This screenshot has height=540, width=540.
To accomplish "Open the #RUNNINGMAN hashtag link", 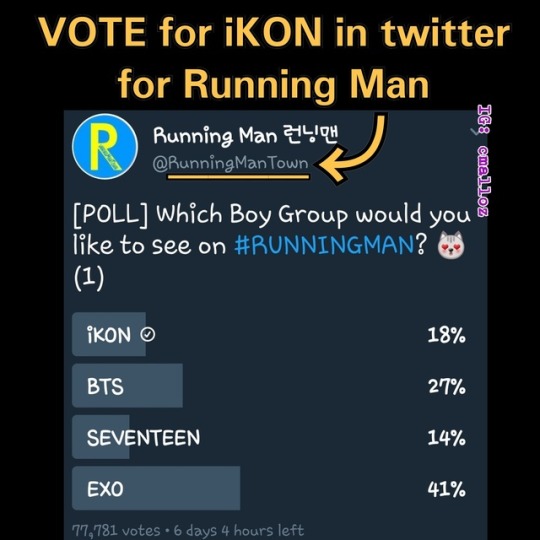I will 324,245.
